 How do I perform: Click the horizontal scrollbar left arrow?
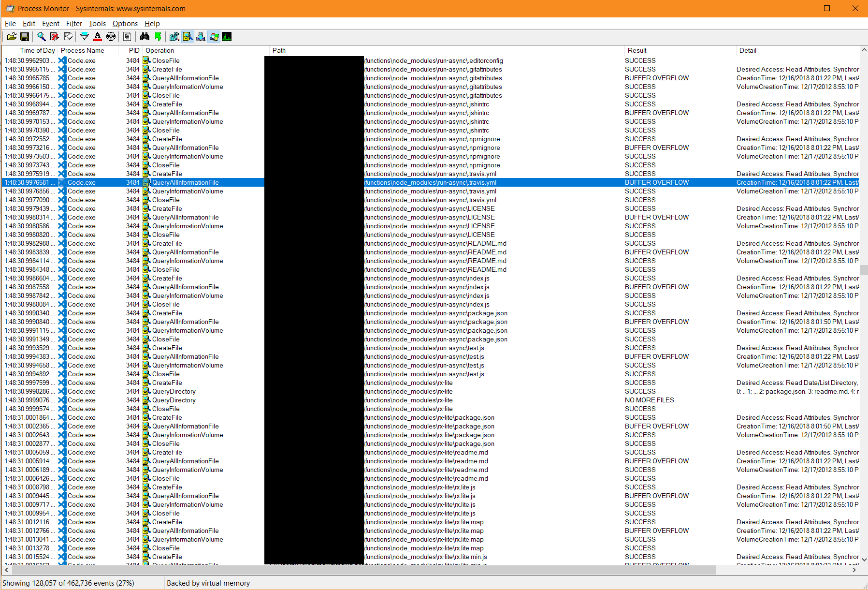tap(6, 570)
